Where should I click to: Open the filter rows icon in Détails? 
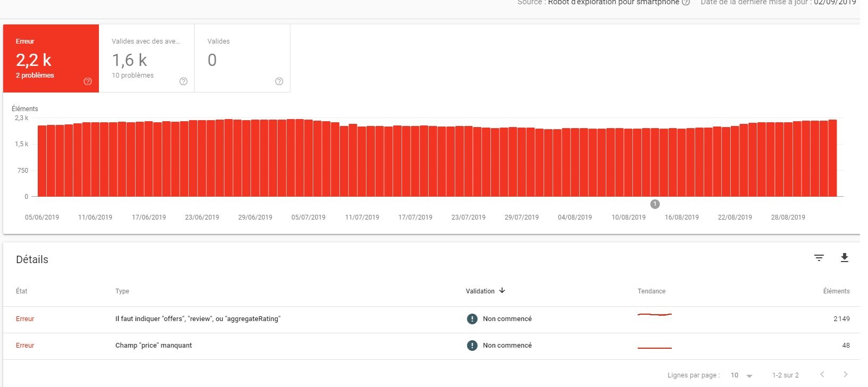(x=819, y=258)
